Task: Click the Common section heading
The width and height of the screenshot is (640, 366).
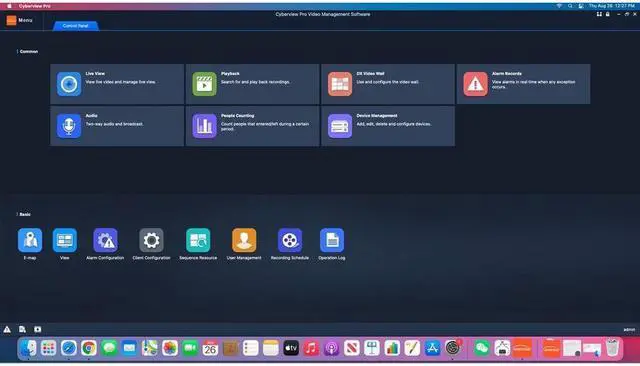Action: click(x=29, y=51)
